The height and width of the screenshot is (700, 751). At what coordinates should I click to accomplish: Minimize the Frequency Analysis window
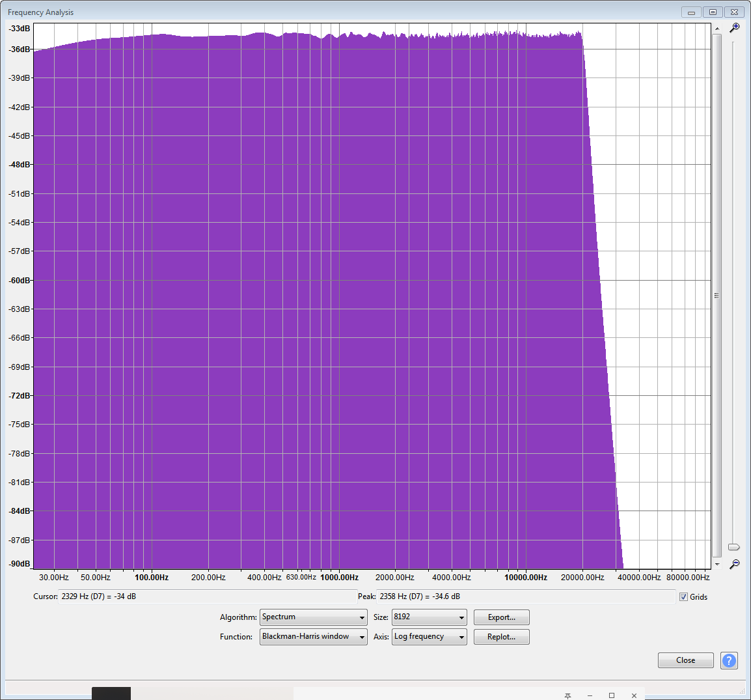point(691,12)
